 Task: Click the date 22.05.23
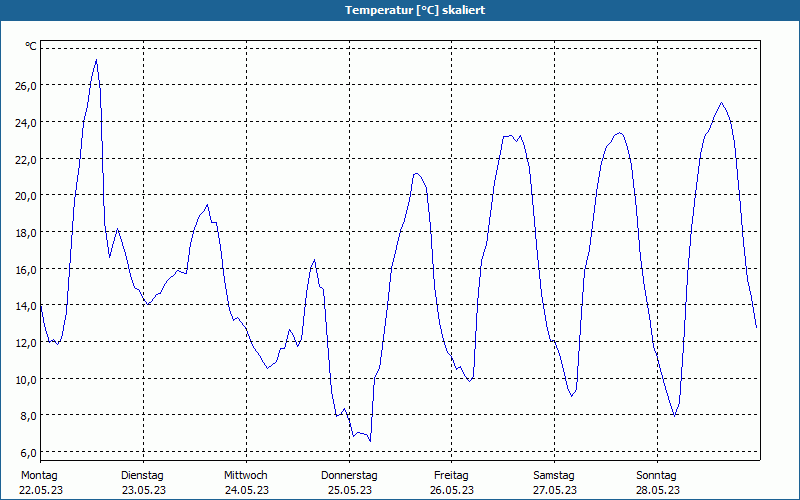[41, 490]
